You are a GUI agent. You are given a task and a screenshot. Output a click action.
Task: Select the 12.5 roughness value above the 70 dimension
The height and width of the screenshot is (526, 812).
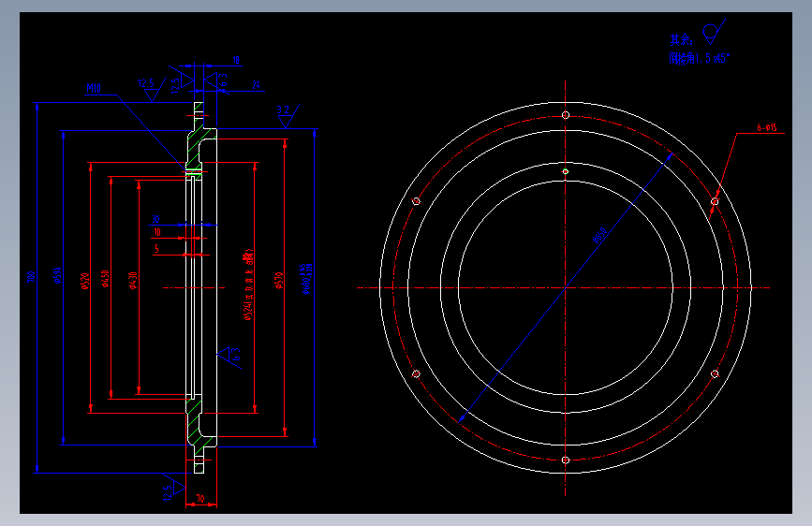click(168, 492)
